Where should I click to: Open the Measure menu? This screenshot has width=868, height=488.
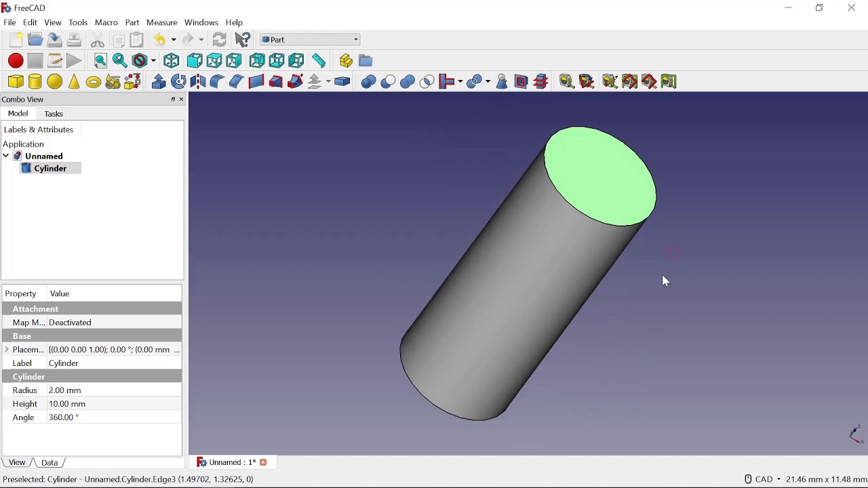point(163,23)
